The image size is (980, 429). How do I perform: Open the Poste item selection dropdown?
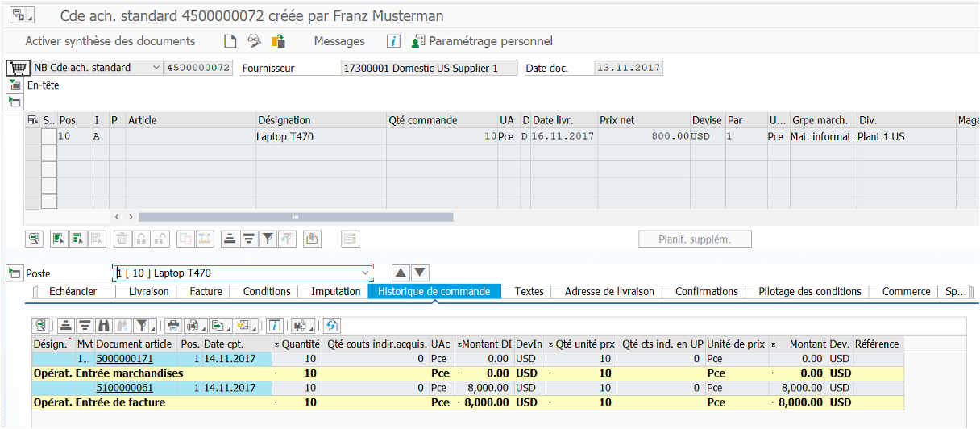coord(365,273)
